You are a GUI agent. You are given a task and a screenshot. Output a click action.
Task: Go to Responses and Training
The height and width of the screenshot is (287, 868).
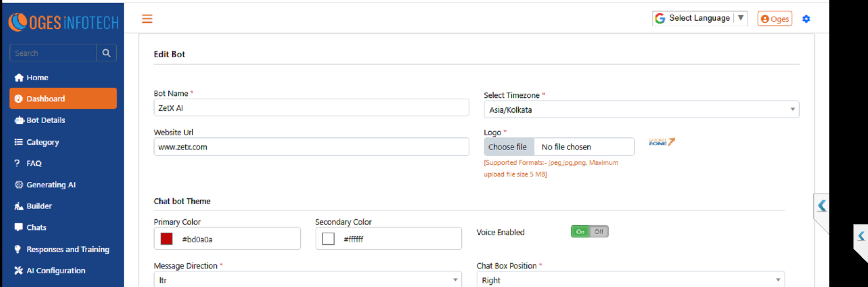point(67,249)
